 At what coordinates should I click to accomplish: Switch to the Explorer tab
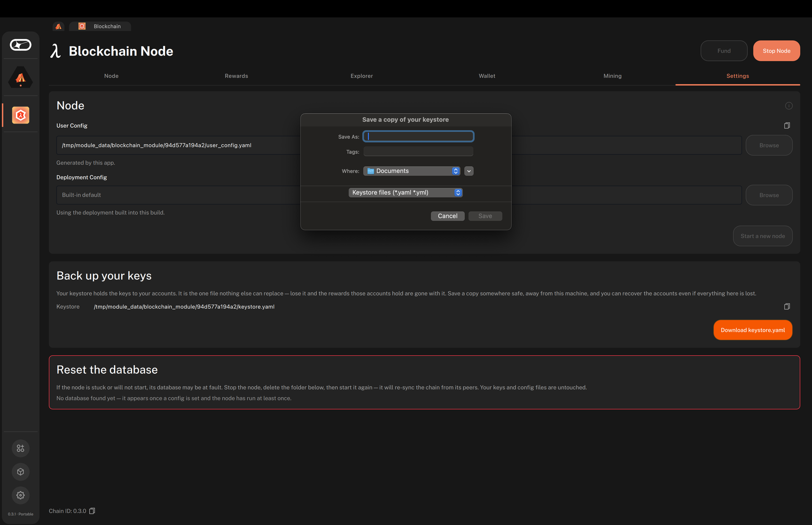tap(362, 76)
